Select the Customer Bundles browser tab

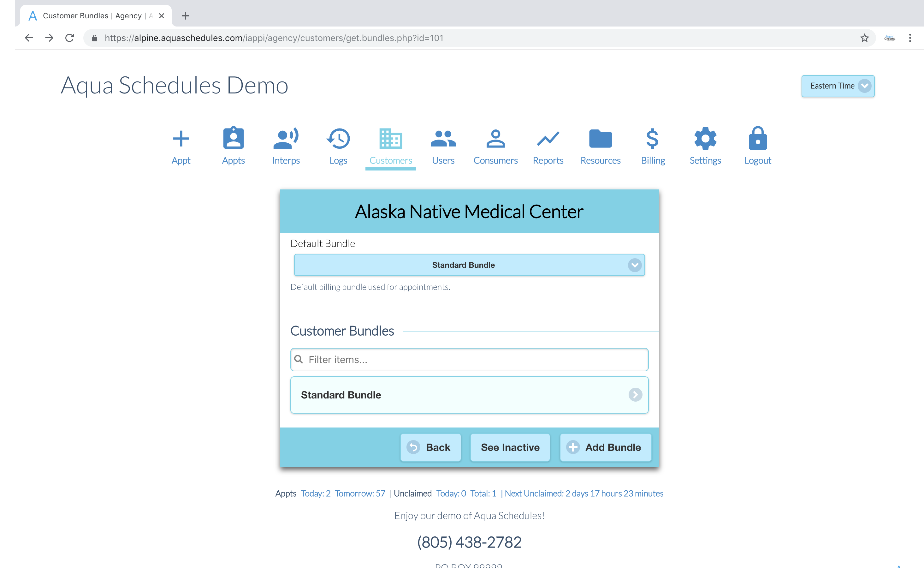pos(96,16)
